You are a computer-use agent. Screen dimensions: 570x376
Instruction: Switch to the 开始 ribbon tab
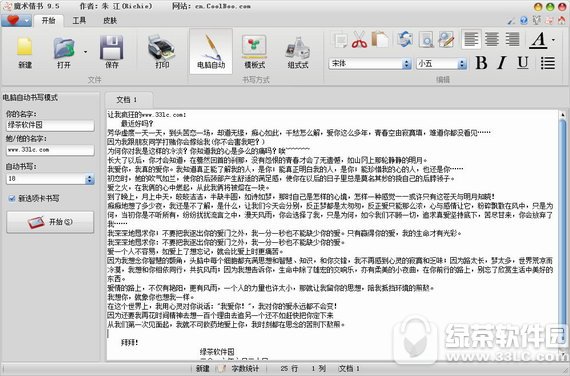48,21
